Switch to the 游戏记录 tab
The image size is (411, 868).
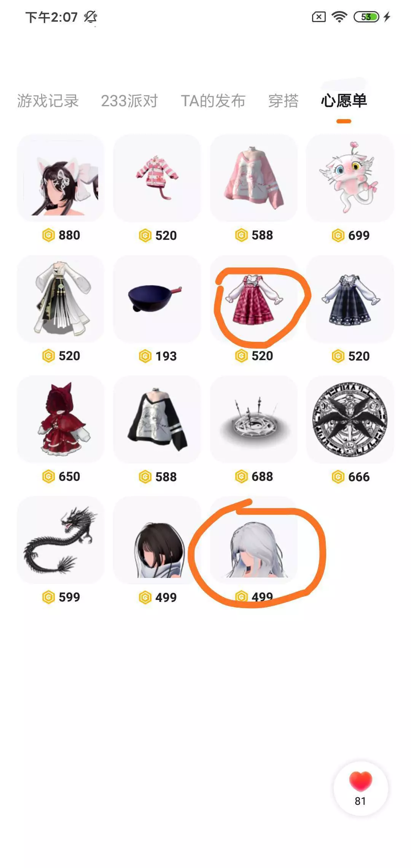pos(48,101)
